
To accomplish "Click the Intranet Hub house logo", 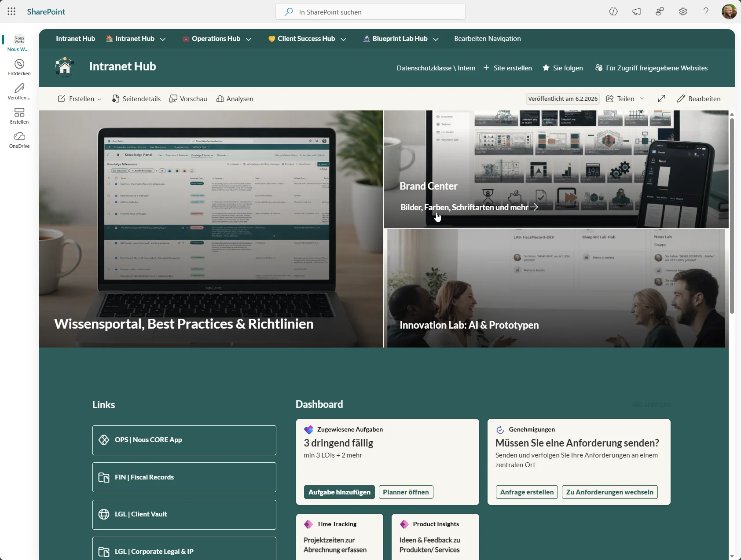I will pyautogui.click(x=65, y=67).
